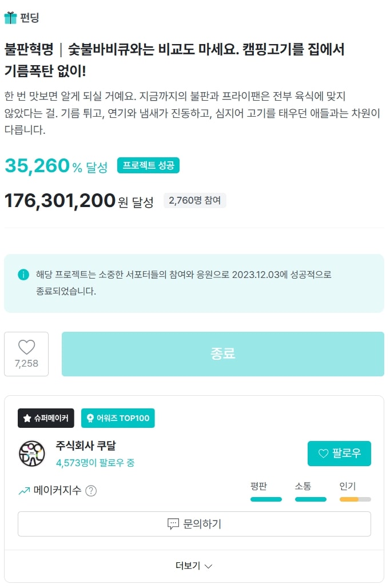390x588 pixels.
Task: Click the 소통 communication bar
Action: click(311, 499)
